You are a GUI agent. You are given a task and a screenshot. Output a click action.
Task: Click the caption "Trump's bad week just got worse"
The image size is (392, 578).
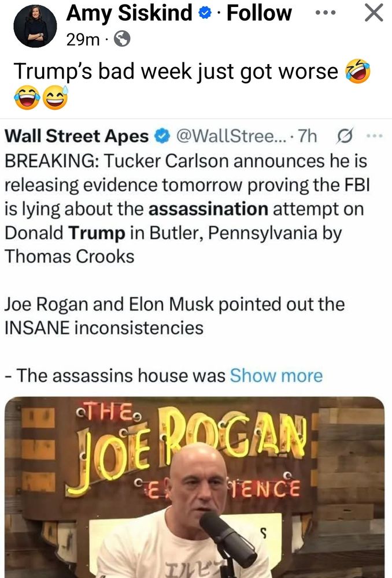pyautogui.click(x=175, y=71)
